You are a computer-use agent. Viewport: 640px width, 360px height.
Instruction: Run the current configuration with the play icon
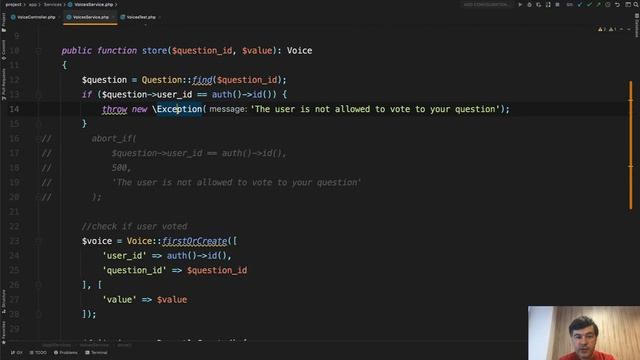click(520, 4)
